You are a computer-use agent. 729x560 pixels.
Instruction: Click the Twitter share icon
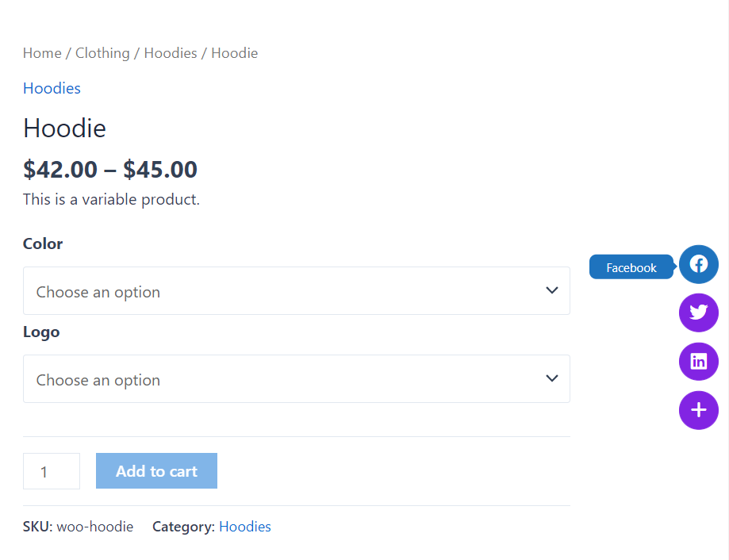point(698,313)
